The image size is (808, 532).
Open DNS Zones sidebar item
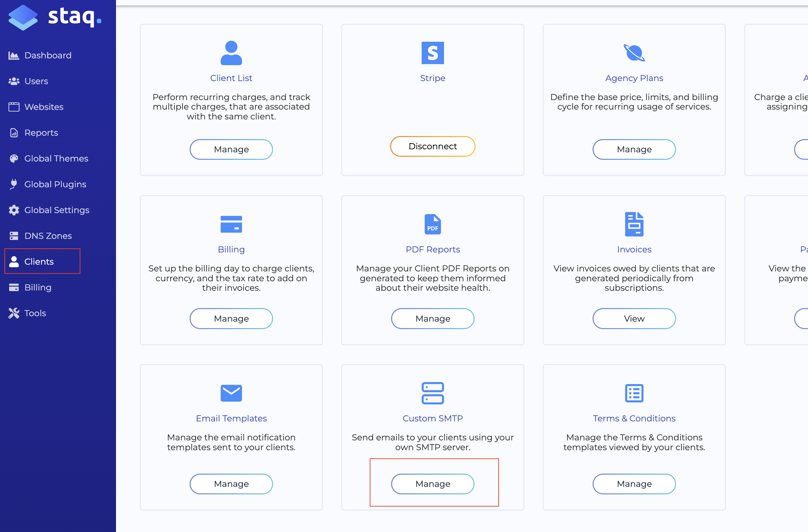(x=48, y=235)
